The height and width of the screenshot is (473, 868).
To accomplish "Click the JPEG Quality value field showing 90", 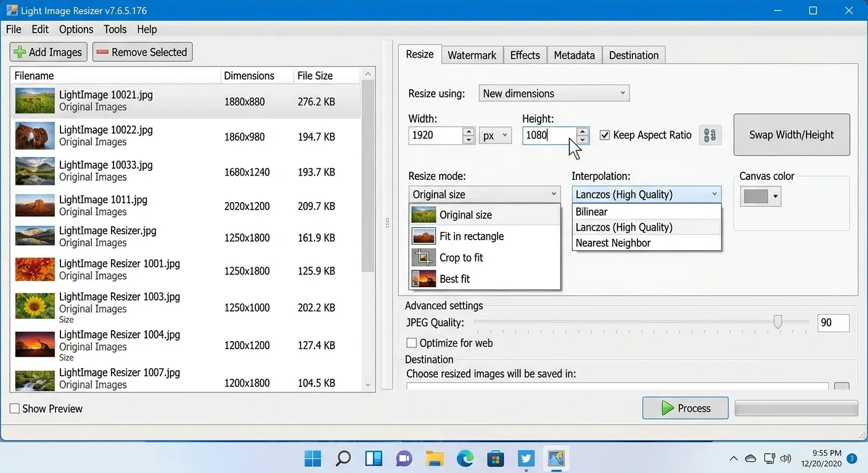I will coord(833,323).
